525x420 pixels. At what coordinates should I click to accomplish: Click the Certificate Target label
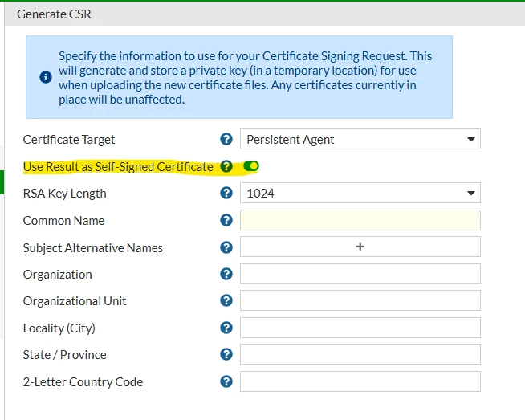69,140
